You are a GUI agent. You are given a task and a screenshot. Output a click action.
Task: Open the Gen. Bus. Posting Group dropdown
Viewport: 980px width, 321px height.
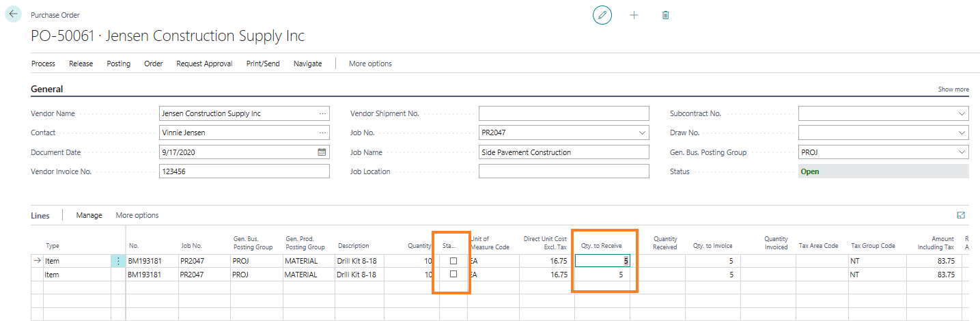[x=962, y=152]
